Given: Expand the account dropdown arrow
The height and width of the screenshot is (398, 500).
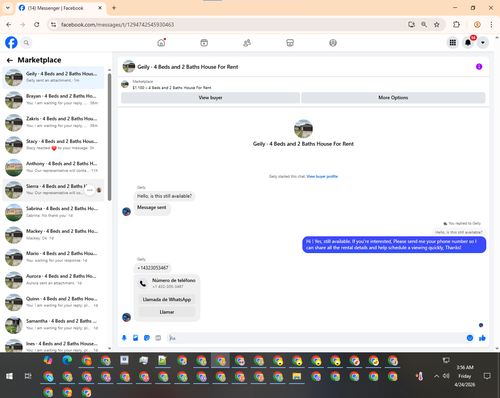Looking at the screenshot, I should pos(483,43).
